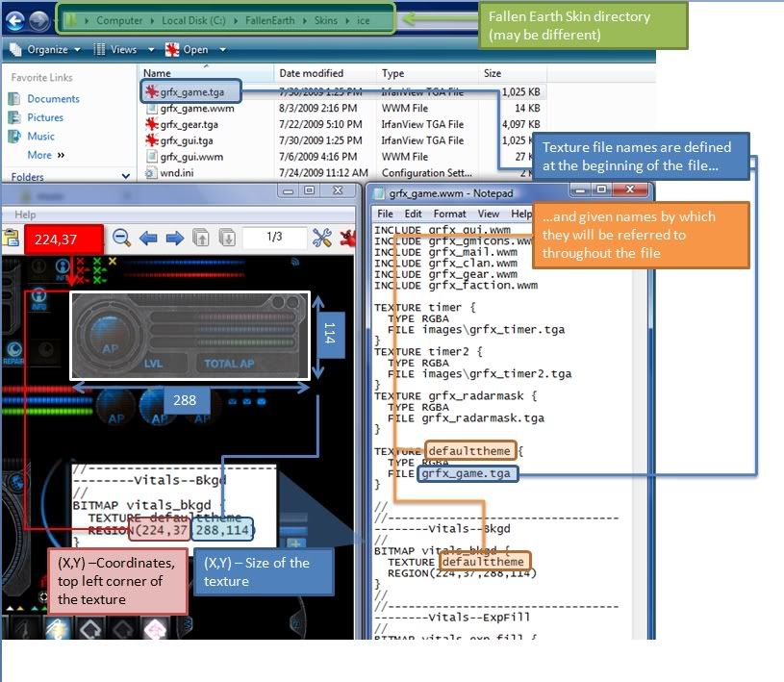Open the Help menu in IrfanView
This screenshot has width=784, height=682.
[25, 215]
